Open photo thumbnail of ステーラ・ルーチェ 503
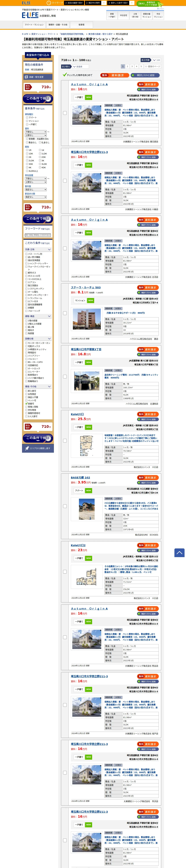The width and height of the screenshot is (186, 868). pos(87,319)
